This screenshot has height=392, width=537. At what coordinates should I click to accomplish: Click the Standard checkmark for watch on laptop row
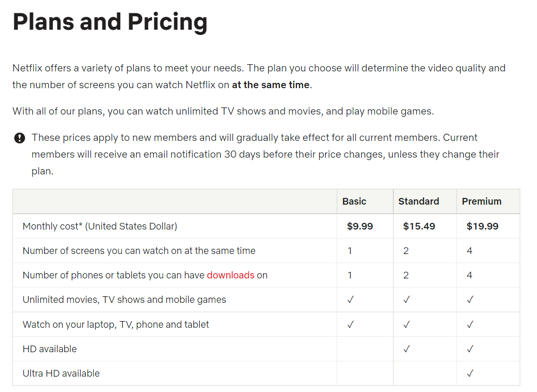[x=406, y=324]
